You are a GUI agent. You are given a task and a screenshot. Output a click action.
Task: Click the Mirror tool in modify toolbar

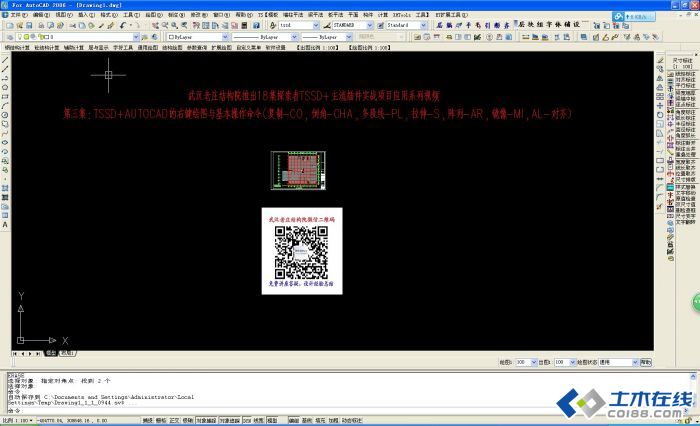[660, 78]
